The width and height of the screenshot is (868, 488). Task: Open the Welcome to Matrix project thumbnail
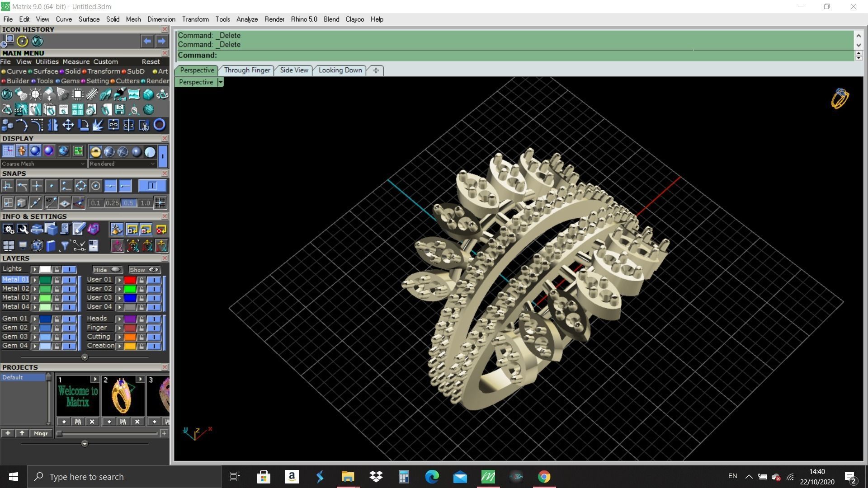pos(78,396)
